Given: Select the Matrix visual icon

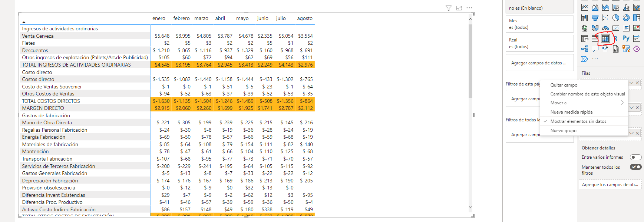Looking at the screenshot, I should [x=605, y=38].
